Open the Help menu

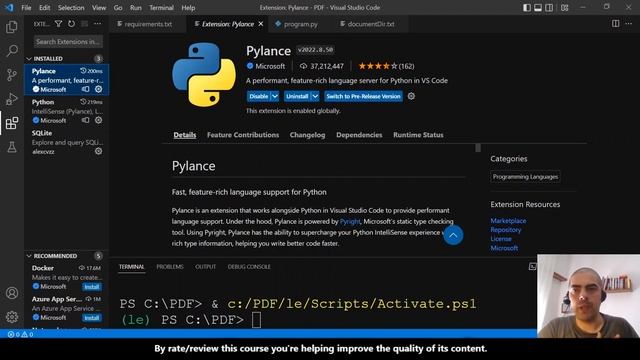[188, 8]
